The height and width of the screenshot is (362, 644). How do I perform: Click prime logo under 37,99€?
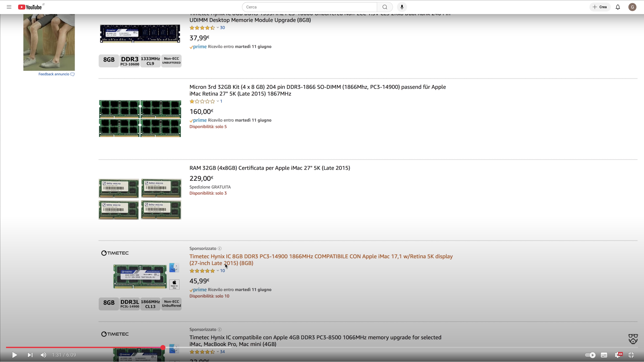tap(198, 47)
